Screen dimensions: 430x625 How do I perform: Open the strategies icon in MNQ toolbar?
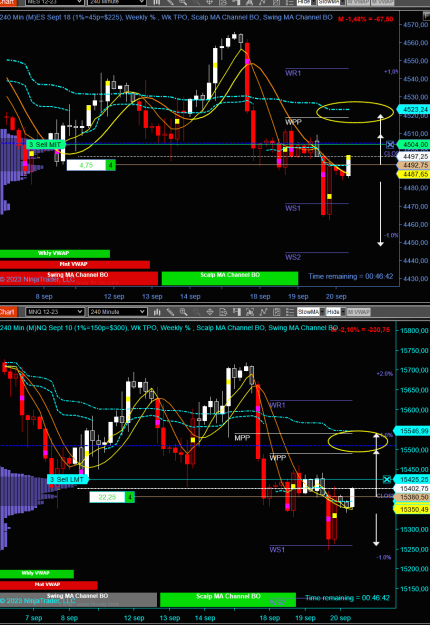pos(277,312)
